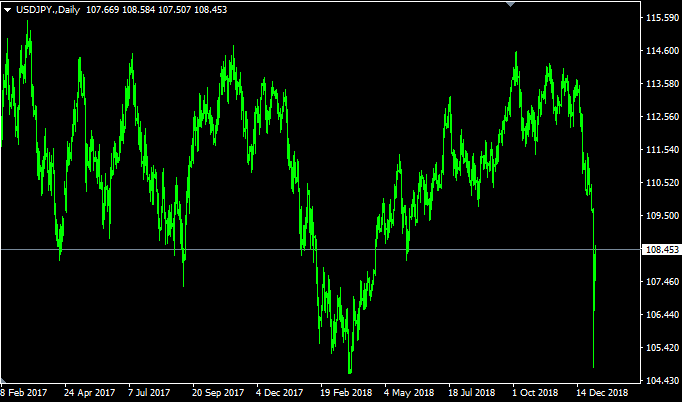Select the horizontal bid price line
This screenshot has width=682, height=402.
pyautogui.click(x=320, y=250)
